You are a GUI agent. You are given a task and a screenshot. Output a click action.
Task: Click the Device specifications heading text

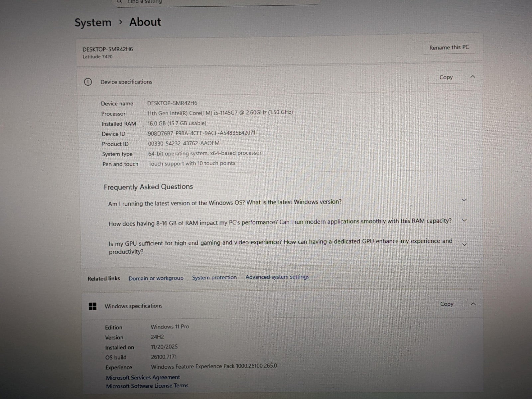[x=126, y=82]
